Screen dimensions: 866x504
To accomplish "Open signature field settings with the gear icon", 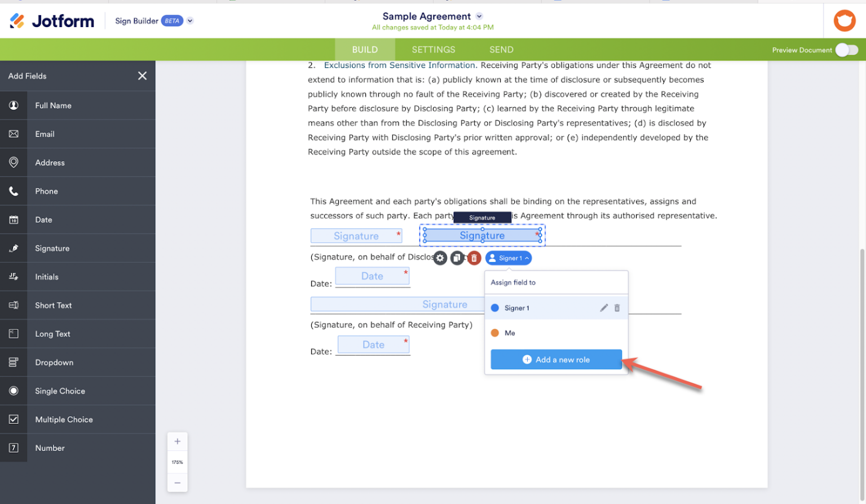I will (x=440, y=258).
